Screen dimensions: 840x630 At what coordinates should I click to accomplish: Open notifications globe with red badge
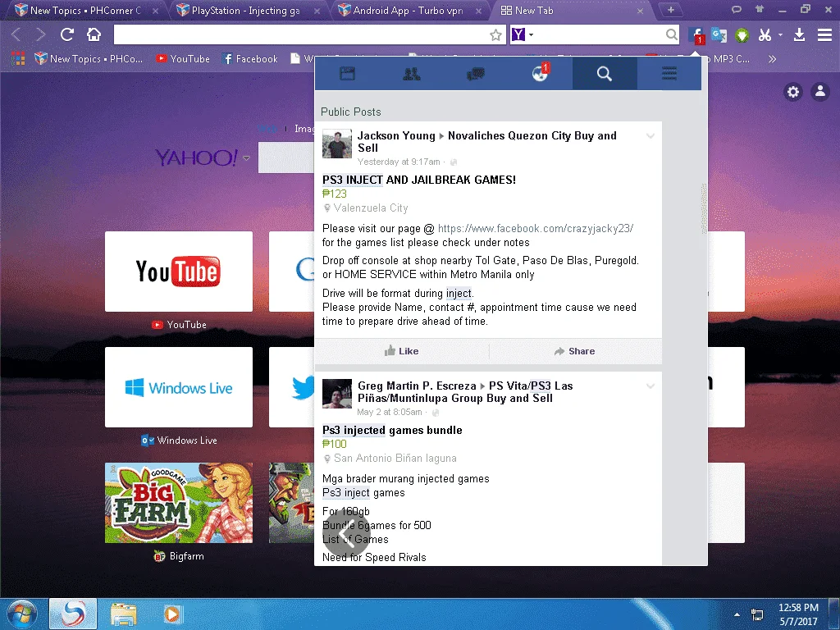click(540, 73)
